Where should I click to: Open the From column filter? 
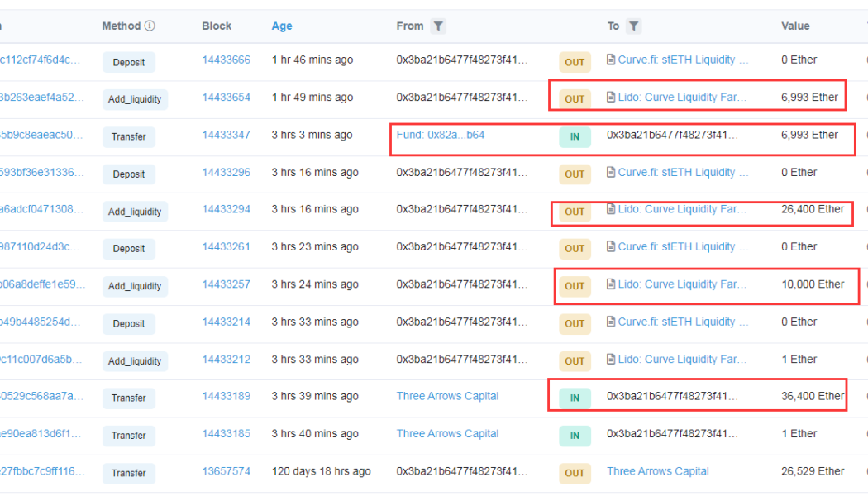coord(438,26)
